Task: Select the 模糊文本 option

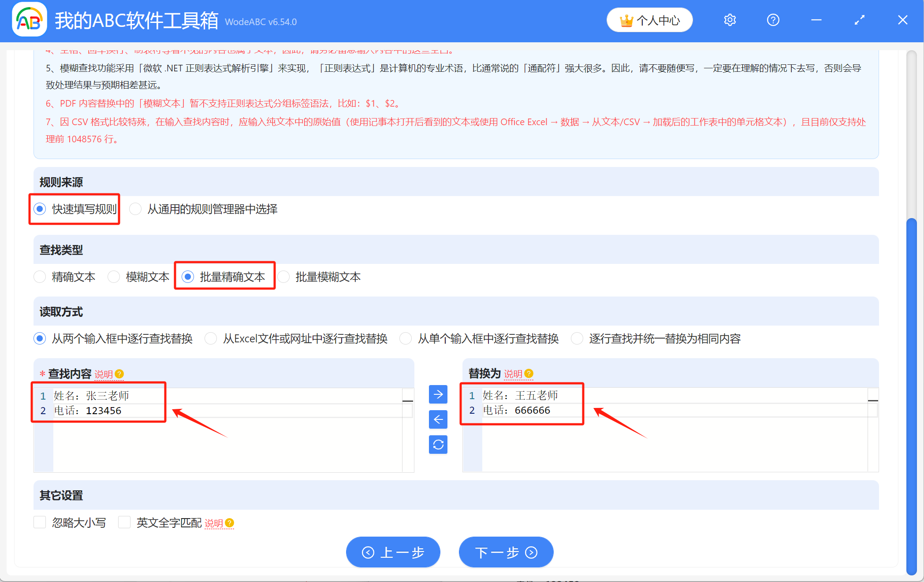Action: click(114, 277)
